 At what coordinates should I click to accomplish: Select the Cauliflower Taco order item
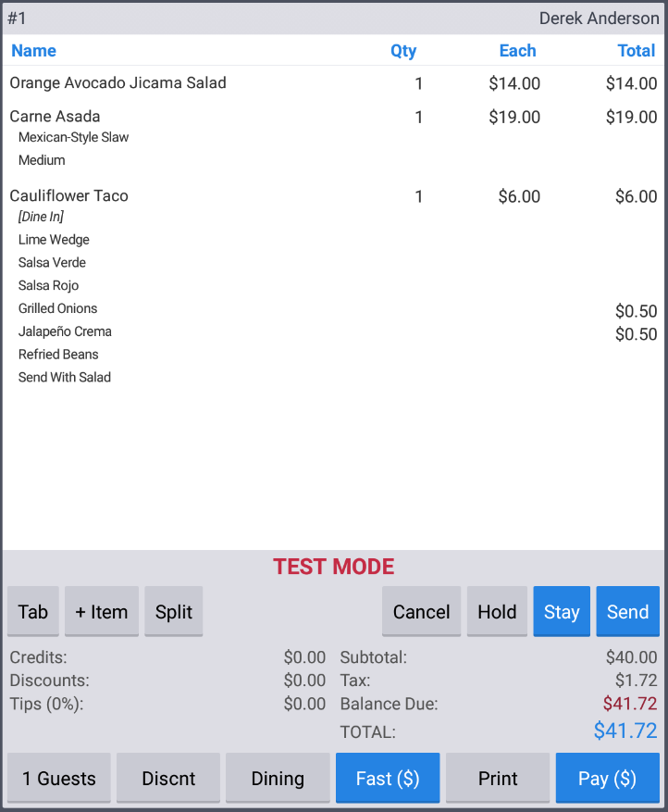[69, 196]
